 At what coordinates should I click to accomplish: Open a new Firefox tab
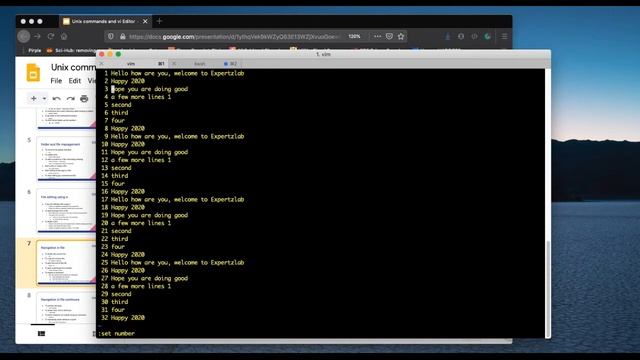pos(159,21)
